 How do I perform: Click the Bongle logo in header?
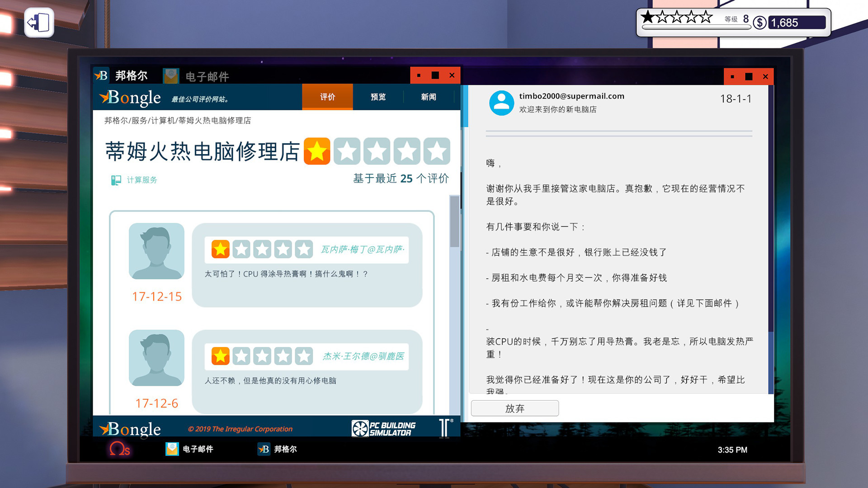coord(130,98)
